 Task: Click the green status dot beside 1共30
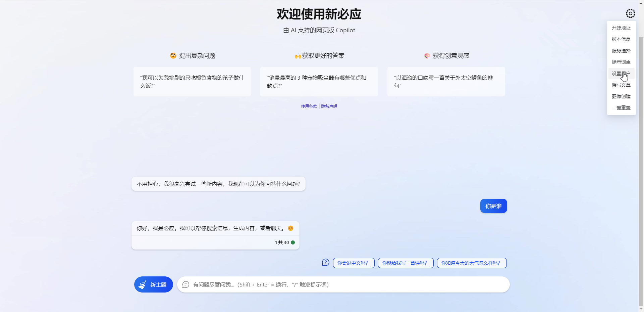click(x=293, y=242)
